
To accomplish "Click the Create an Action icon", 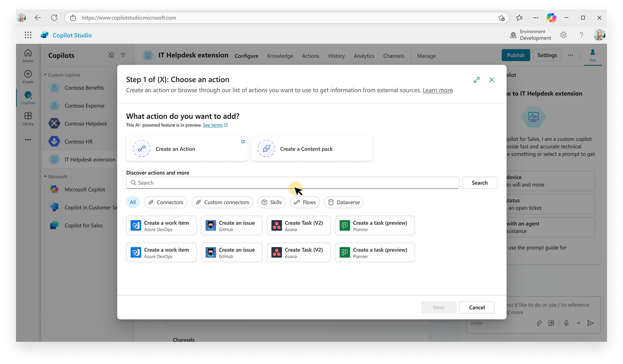I will [x=141, y=149].
